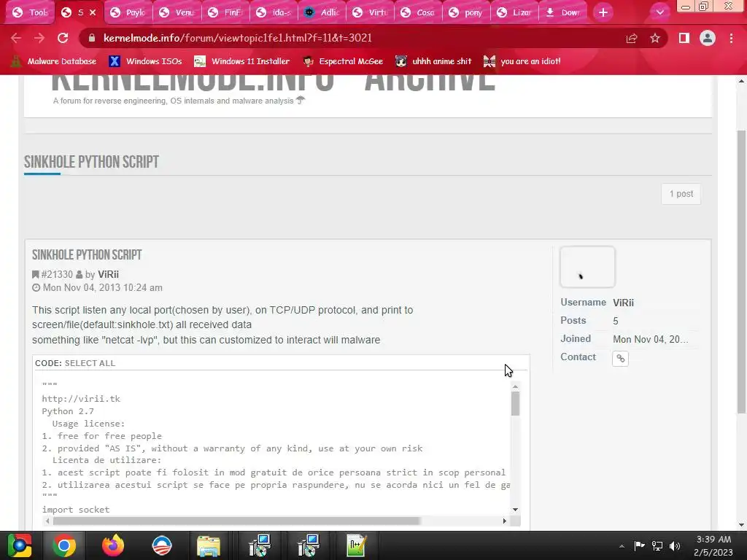Screen dimensions: 747x560
Task: Click ViRii's avatar image
Action: 587,267
